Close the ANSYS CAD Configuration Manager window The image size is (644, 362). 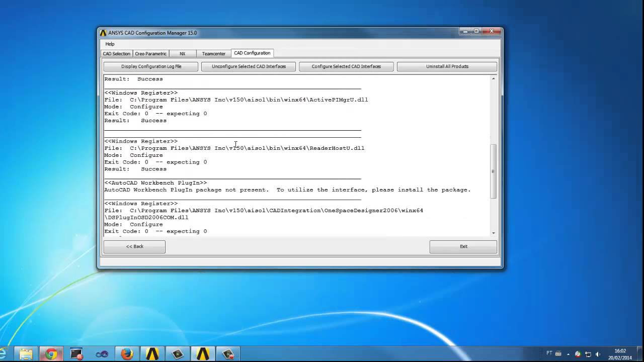pos(492,31)
